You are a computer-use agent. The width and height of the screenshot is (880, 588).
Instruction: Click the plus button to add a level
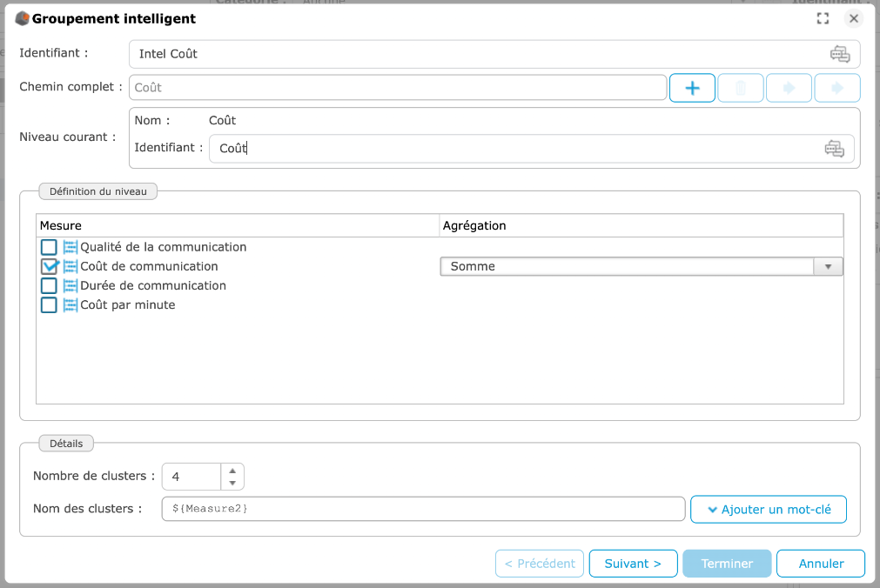click(692, 88)
